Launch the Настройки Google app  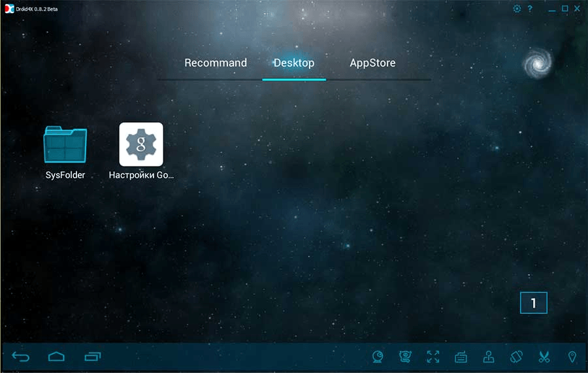pyautogui.click(x=141, y=151)
